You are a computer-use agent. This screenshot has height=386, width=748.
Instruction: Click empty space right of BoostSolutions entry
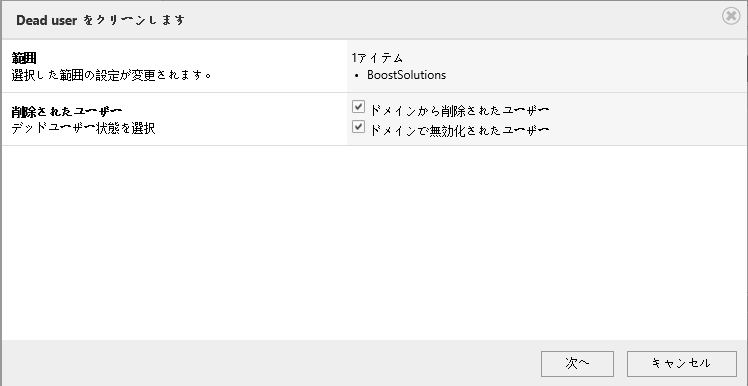[x=596, y=75]
